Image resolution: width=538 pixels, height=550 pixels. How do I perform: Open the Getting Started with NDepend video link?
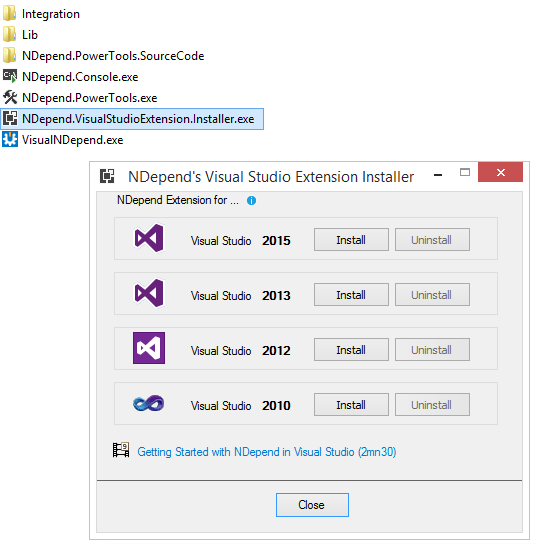point(267,452)
